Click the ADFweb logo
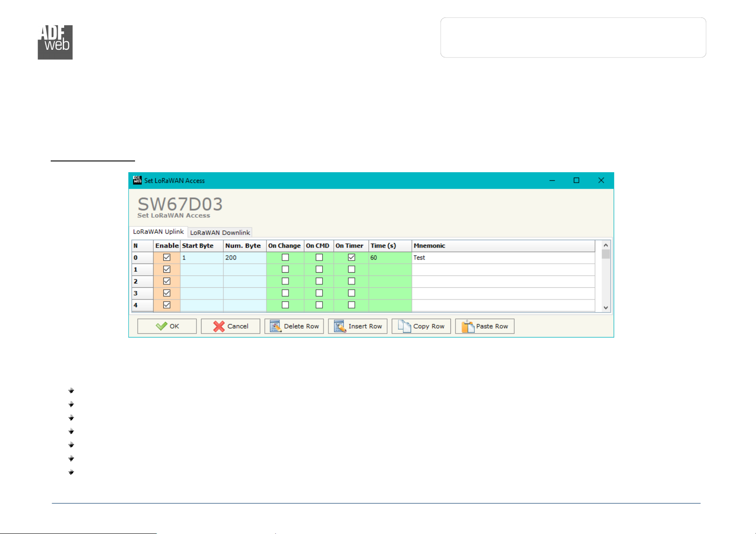 [x=55, y=42]
